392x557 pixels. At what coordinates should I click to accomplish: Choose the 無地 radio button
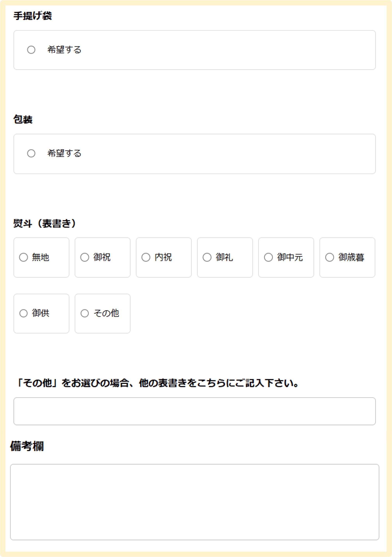(x=24, y=257)
